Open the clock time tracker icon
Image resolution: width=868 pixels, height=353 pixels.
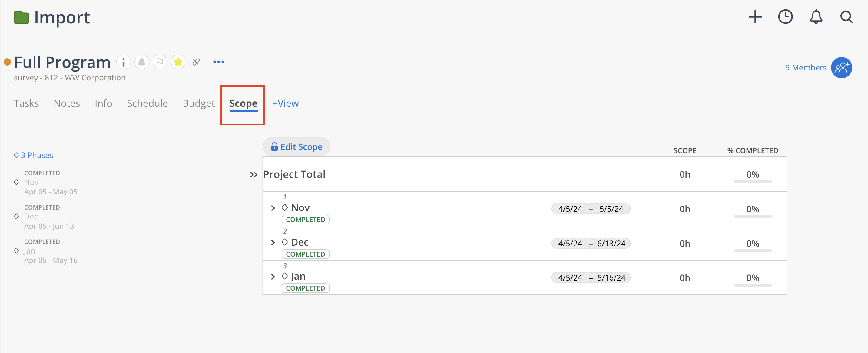[x=785, y=17]
